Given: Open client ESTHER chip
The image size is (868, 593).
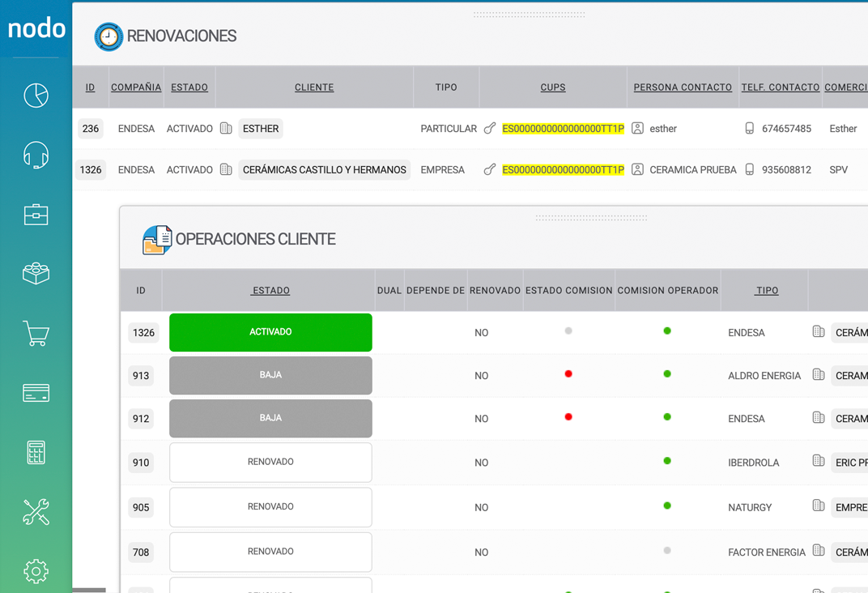Looking at the screenshot, I should (261, 129).
